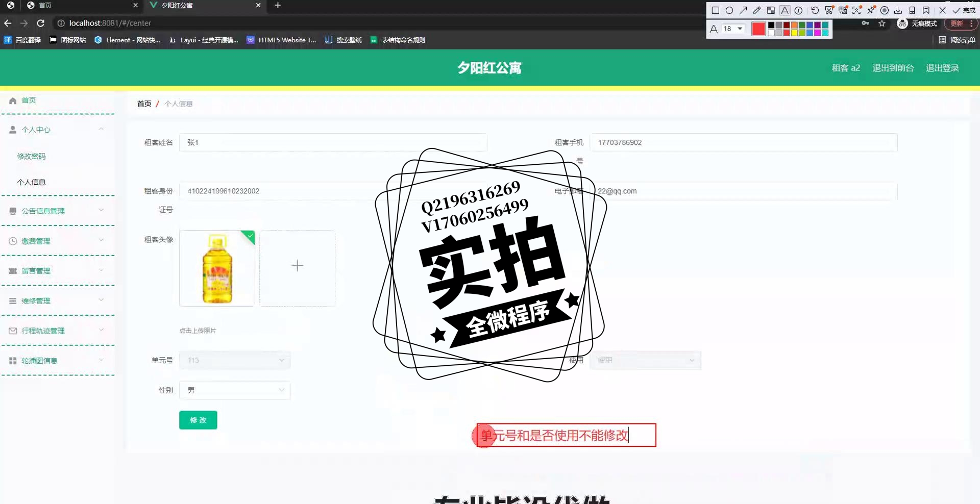Viewport: 980px width, 504px height.
Task: Bookmark this page with the star icon
Action: (x=881, y=23)
